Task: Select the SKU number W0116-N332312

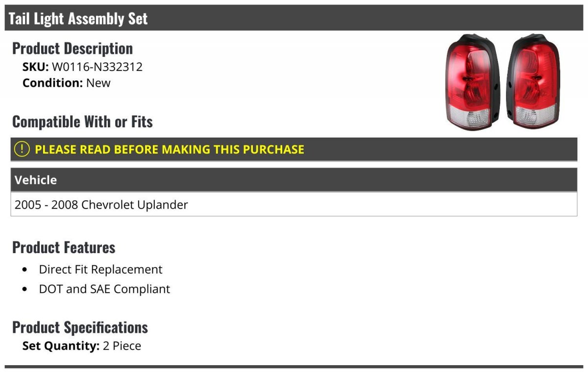Action: [97, 67]
